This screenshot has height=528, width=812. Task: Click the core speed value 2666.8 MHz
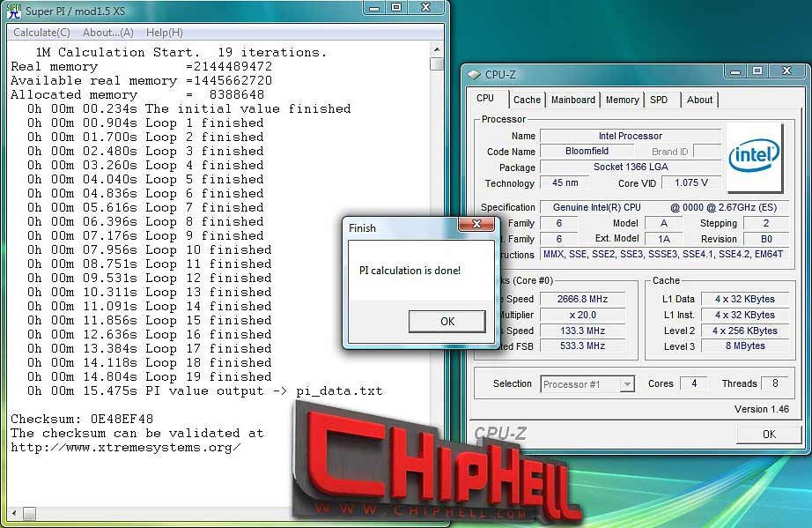(x=583, y=299)
